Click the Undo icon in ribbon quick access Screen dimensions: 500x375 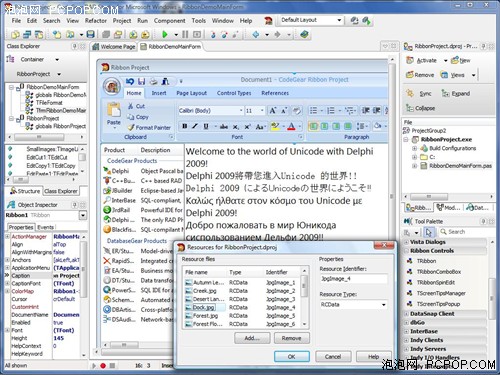tap(130, 81)
